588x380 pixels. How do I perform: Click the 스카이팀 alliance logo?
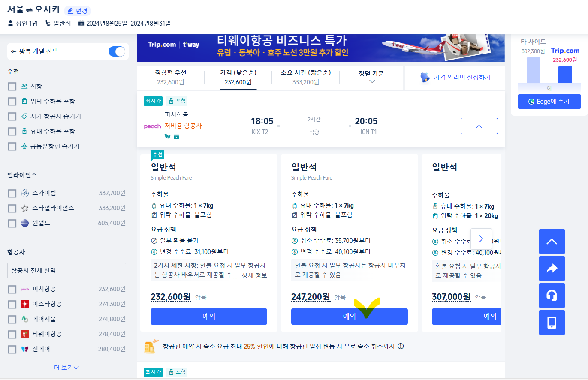click(x=25, y=193)
